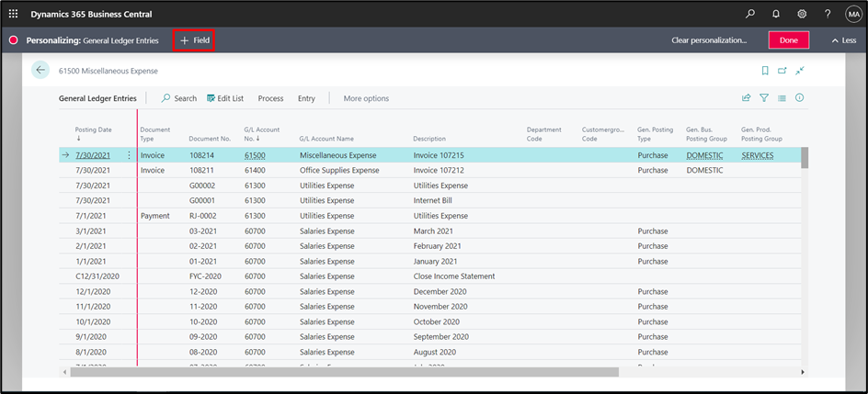This screenshot has width=868, height=394.
Task: Click the horizontal scrollbar thumb
Action: pyautogui.click(x=344, y=373)
